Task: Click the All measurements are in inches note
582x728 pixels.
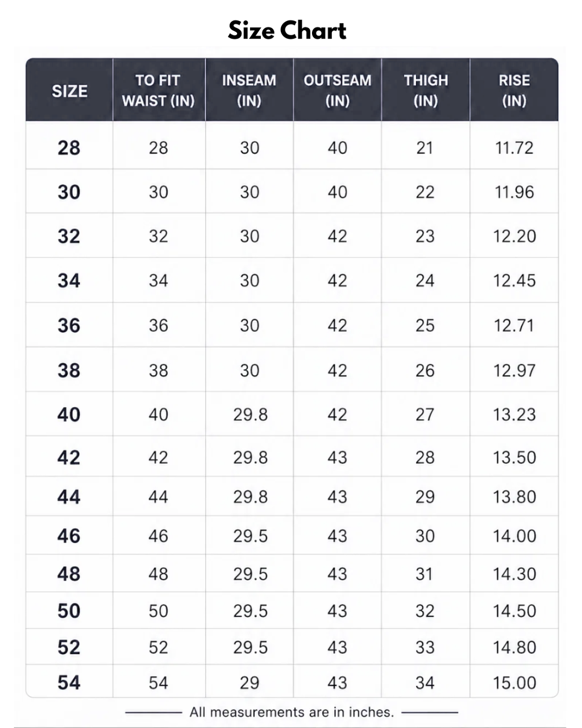Action: tap(292, 712)
